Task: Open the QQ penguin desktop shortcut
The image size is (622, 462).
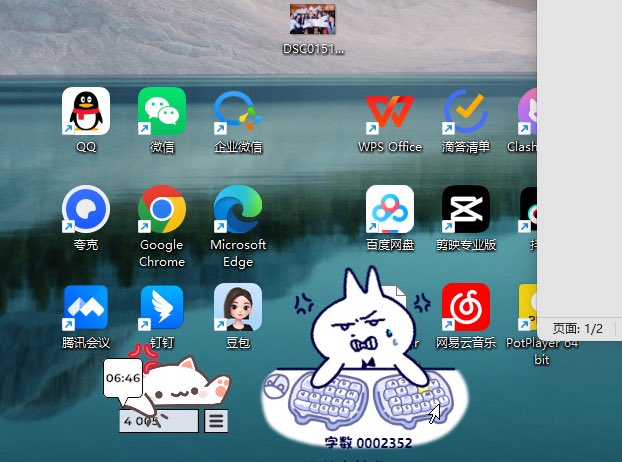Action: pyautogui.click(x=86, y=111)
